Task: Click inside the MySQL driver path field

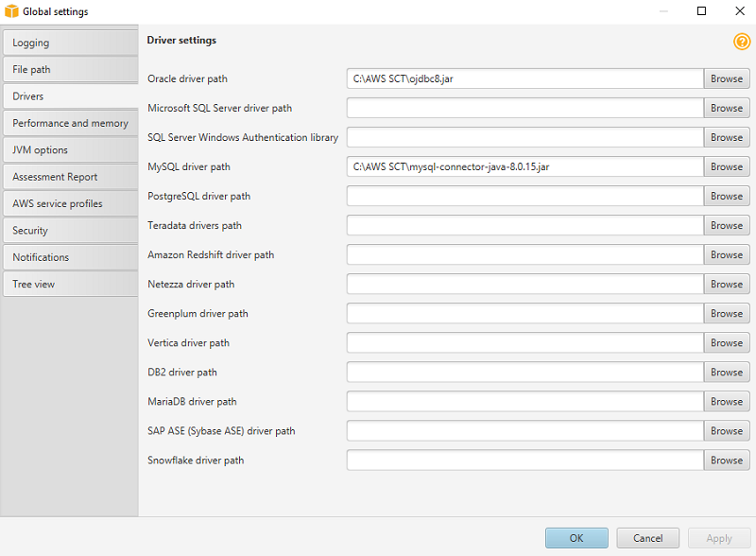Action: coord(520,166)
